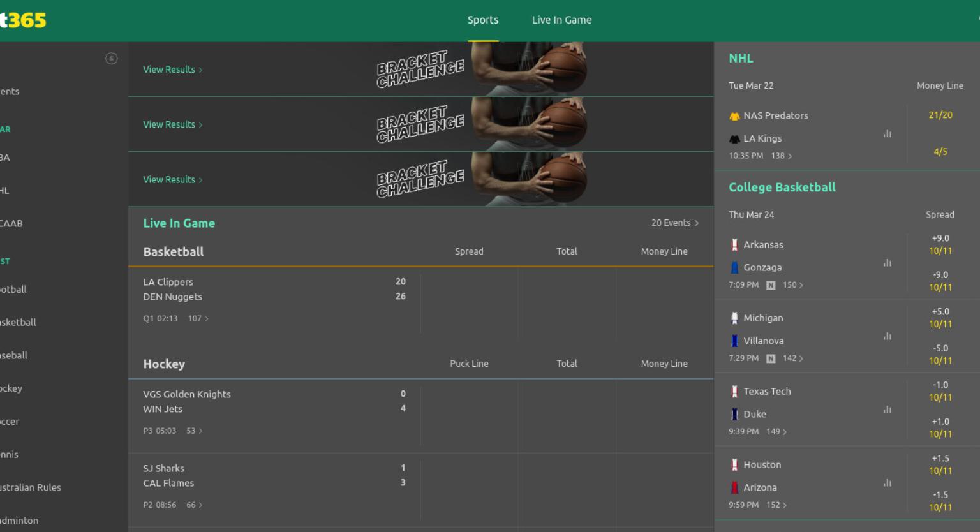This screenshot has height=532, width=980.
Task: Click the Arizona jersey icon
Action: tap(734, 488)
